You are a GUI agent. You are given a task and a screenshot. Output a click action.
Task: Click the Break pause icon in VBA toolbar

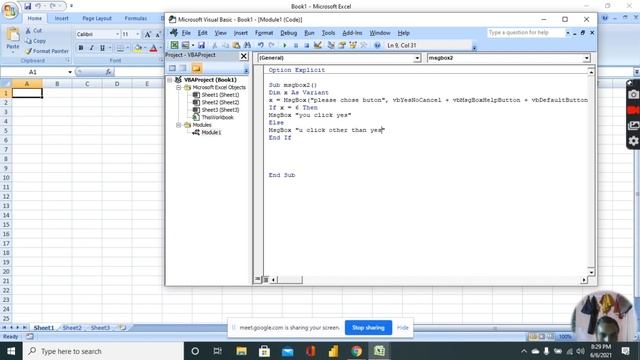296,45
